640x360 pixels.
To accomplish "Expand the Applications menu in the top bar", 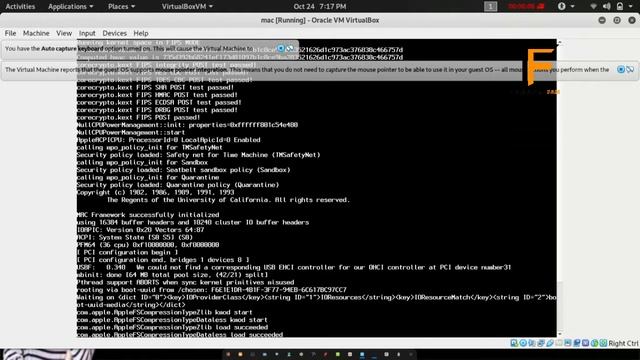I will [x=71, y=7].
